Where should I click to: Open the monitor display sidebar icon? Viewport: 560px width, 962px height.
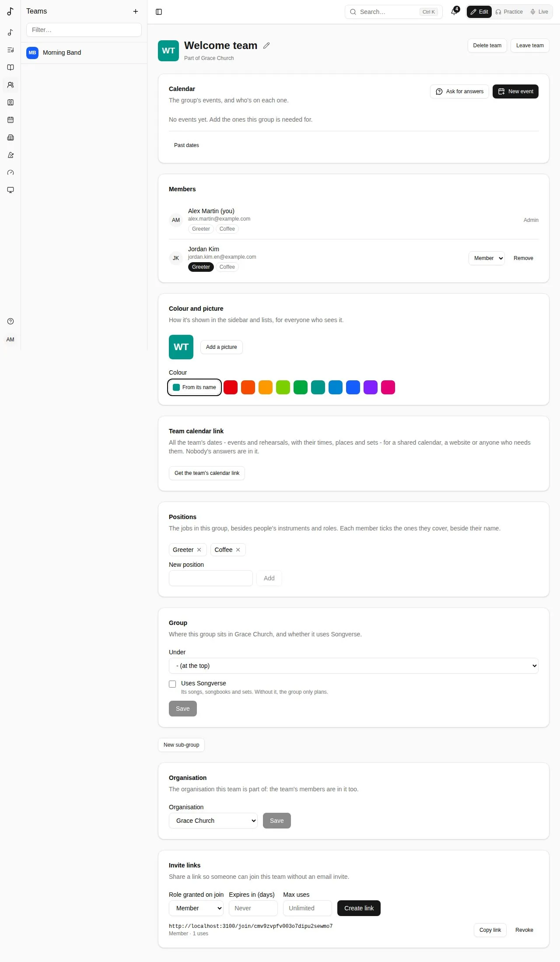(x=10, y=190)
